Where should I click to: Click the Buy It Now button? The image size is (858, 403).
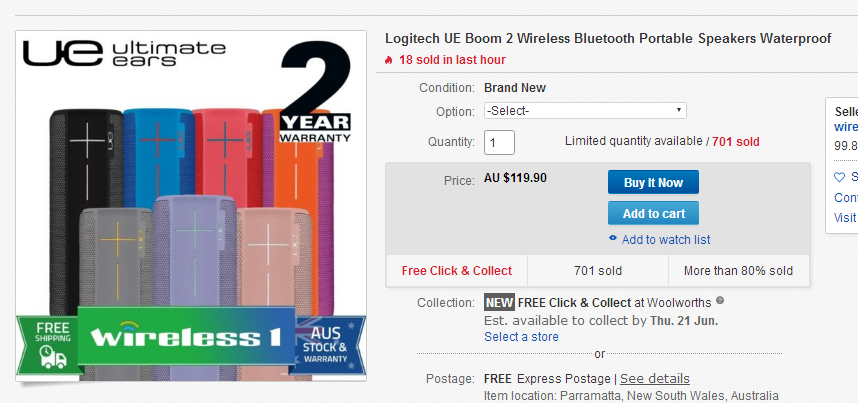click(653, 182)
